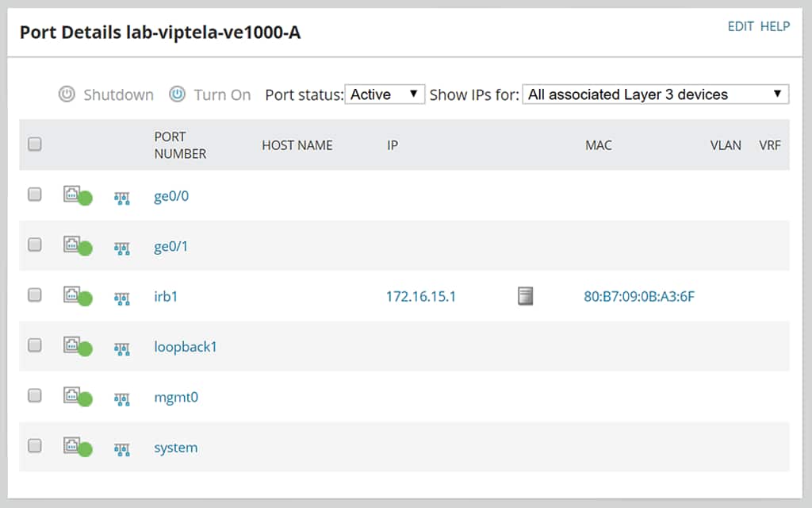Click the Turn On icon

pyautogui.click(x=176, y=94)
